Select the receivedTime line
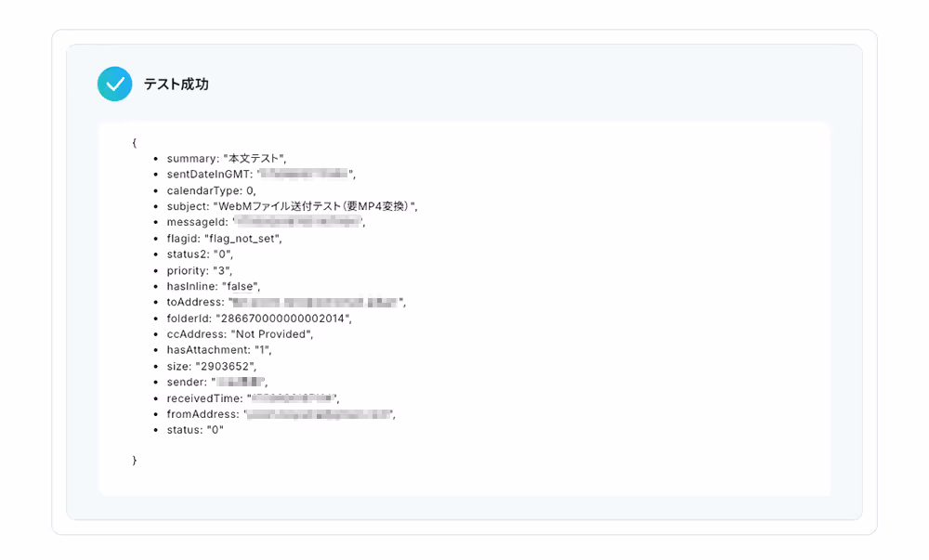Viewport: 929px width, 560px height. 253,398
